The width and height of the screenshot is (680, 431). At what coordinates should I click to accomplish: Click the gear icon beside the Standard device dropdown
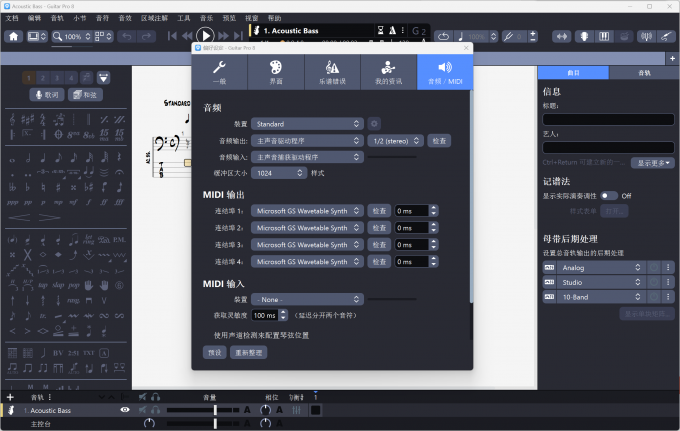tap(375, 123)
